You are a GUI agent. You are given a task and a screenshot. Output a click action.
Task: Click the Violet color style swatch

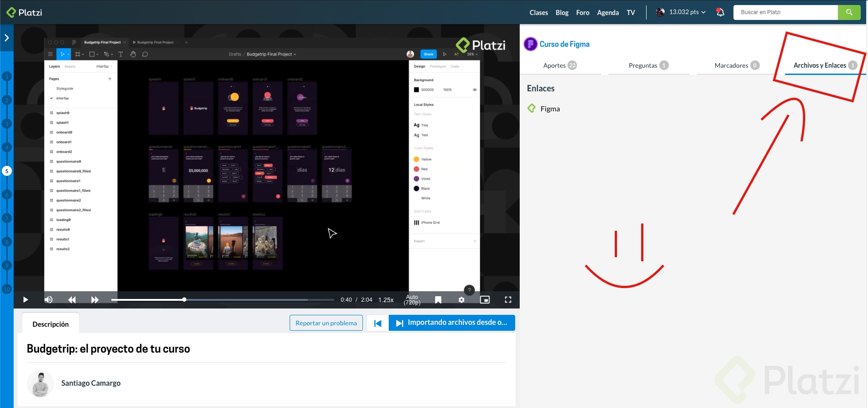point(416,179)
